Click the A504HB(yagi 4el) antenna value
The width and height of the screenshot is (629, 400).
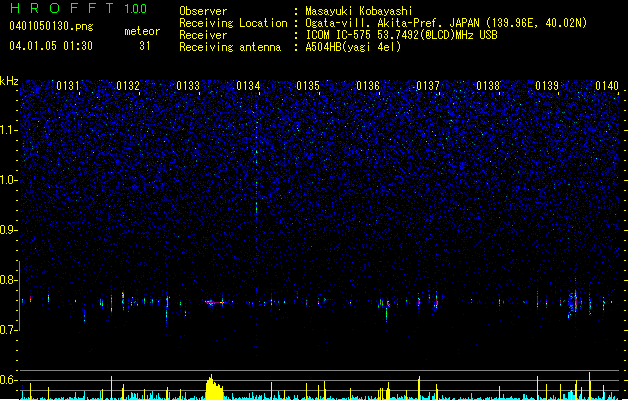353,47
